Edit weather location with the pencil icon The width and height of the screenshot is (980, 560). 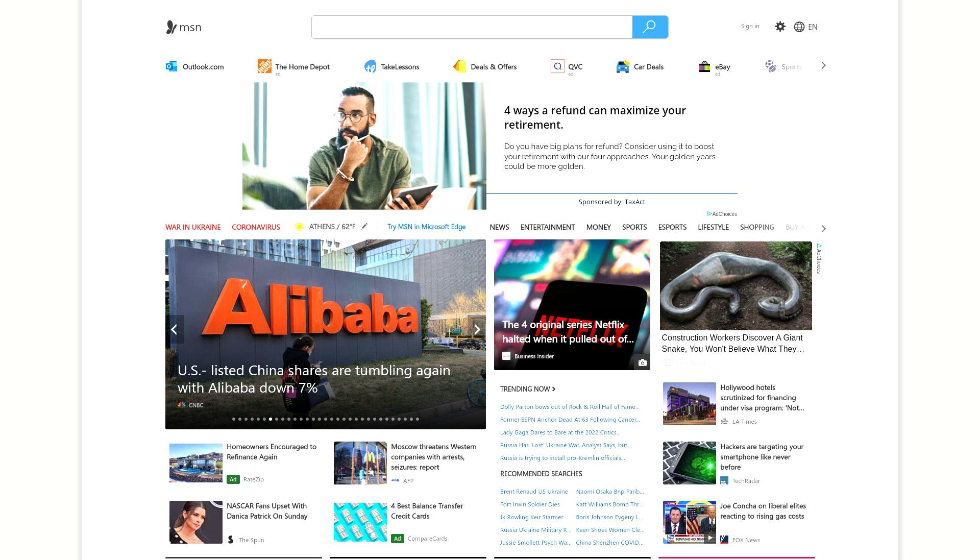(x=364, y=226)
